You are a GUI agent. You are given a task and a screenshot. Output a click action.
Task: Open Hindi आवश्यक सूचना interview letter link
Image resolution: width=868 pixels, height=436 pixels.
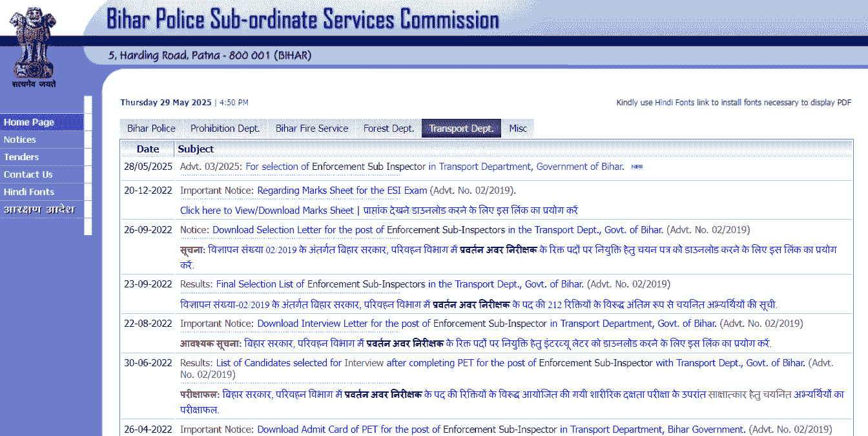click(x=476, y=344)
